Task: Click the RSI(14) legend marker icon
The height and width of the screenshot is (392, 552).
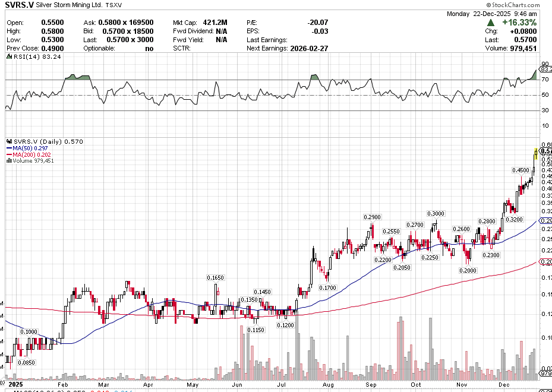Action: click(8, 57)
